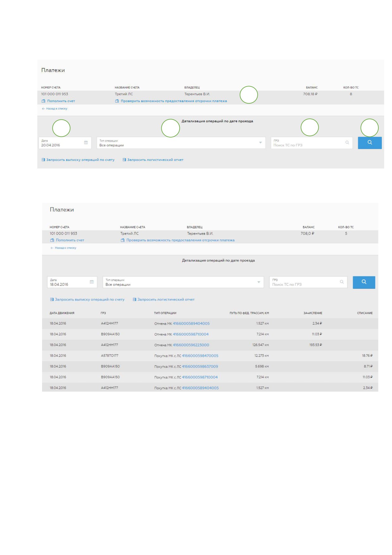Focus the Дата field showing 18.04.2016
The height and width of the screenshot is (555, 392).
click(72, 282)
